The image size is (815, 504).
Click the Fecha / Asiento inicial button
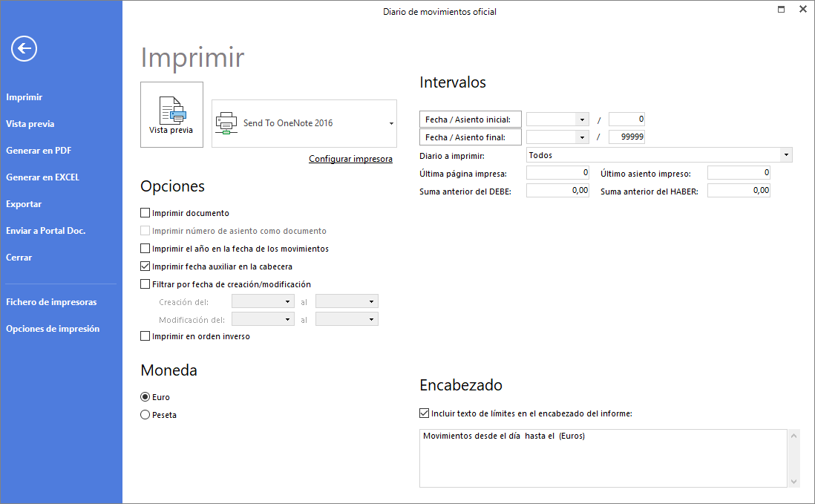(471, 120)
